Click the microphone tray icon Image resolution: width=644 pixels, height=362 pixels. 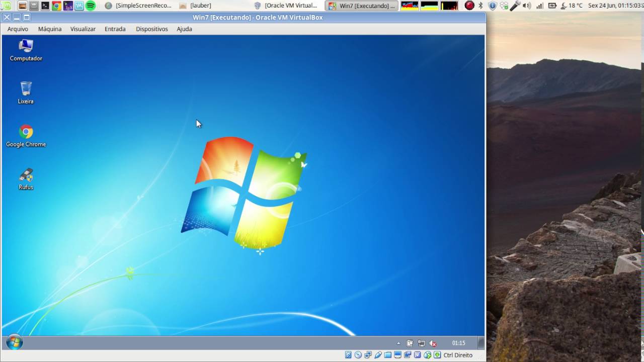[515, 6]
